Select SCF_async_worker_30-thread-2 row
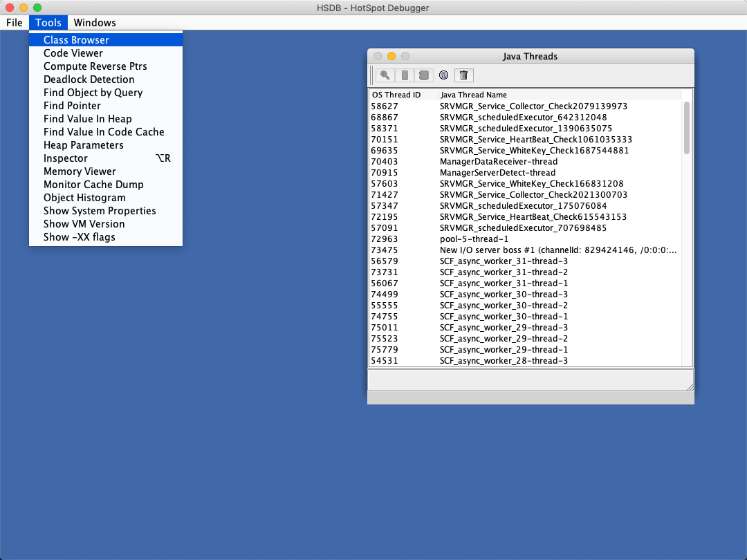Viewport: 747px width, 560px height. tap(526, 306)
